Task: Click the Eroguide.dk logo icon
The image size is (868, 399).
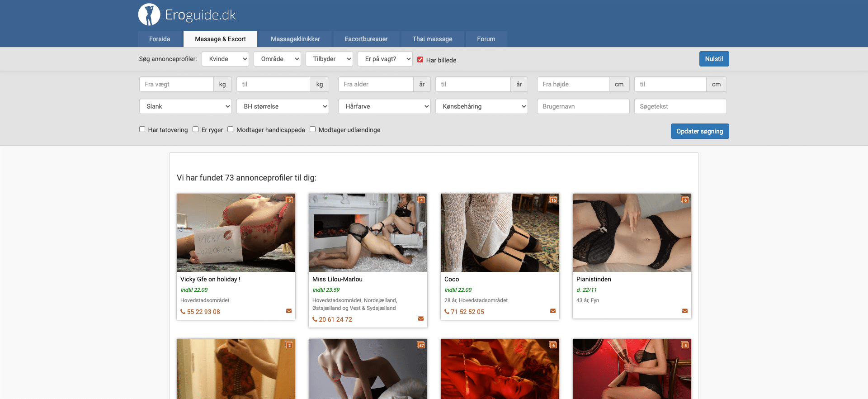Action: point(149,14)
